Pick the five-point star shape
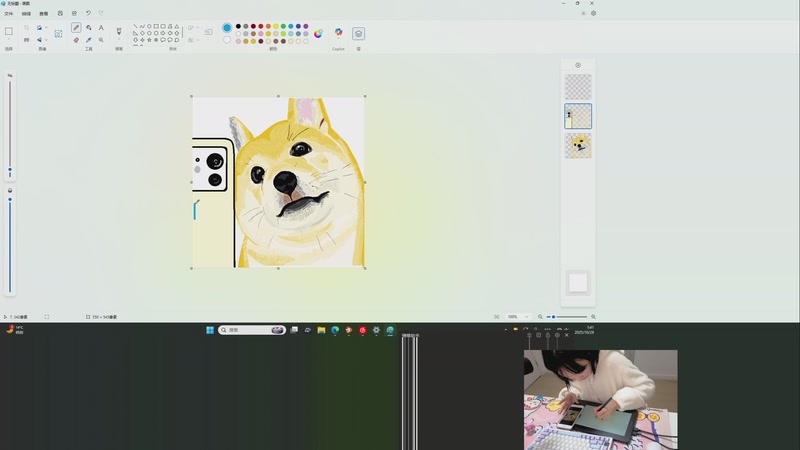This screenshot has width=800, height=450. coord(149,40)
